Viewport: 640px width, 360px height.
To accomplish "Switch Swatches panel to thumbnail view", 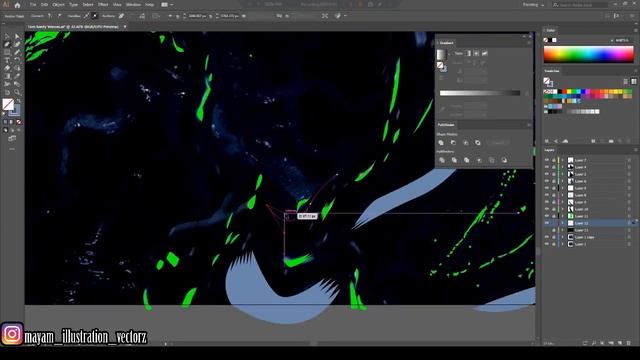I will (x=633, y=82).
